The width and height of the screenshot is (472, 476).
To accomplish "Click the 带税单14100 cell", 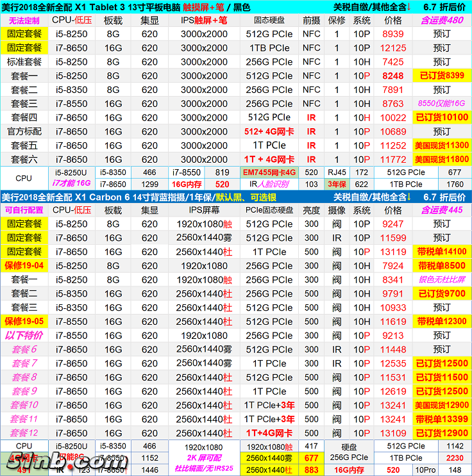I will (441, 252).
